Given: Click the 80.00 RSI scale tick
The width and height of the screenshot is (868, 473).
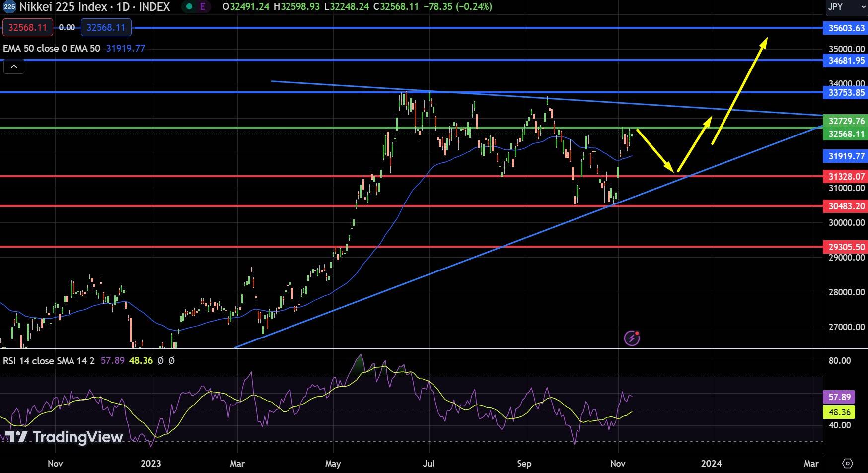Looking at the screenshot, I should [840, 361].
